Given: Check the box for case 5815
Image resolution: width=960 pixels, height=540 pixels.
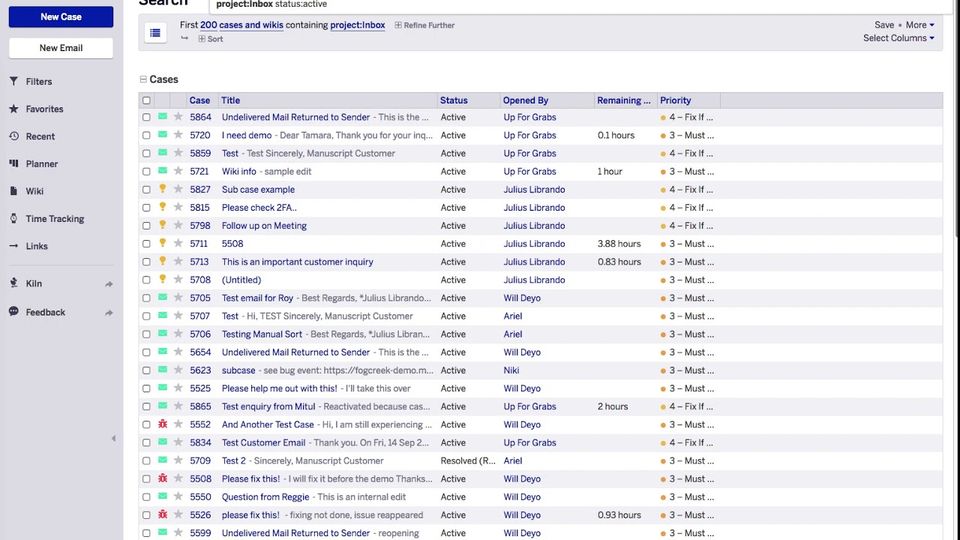Looking at the screenshot, I should pos(146,208).
